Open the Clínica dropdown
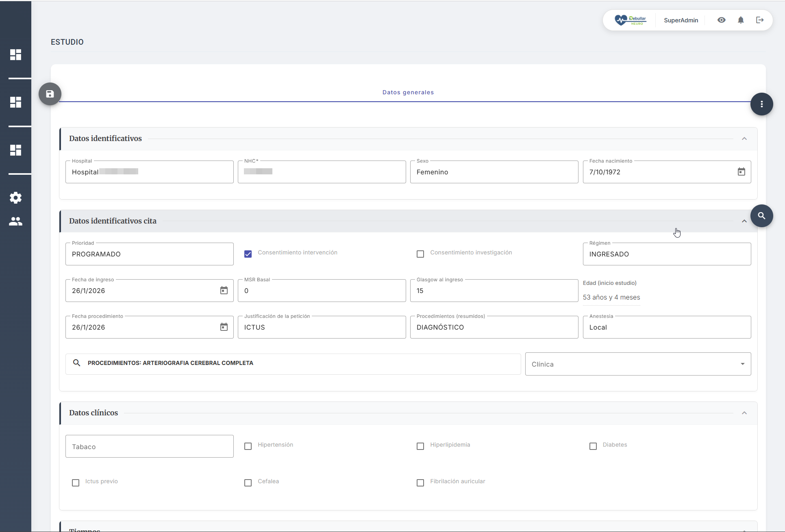Viewport: 785px width, 532px height. (x=637, y=364)
